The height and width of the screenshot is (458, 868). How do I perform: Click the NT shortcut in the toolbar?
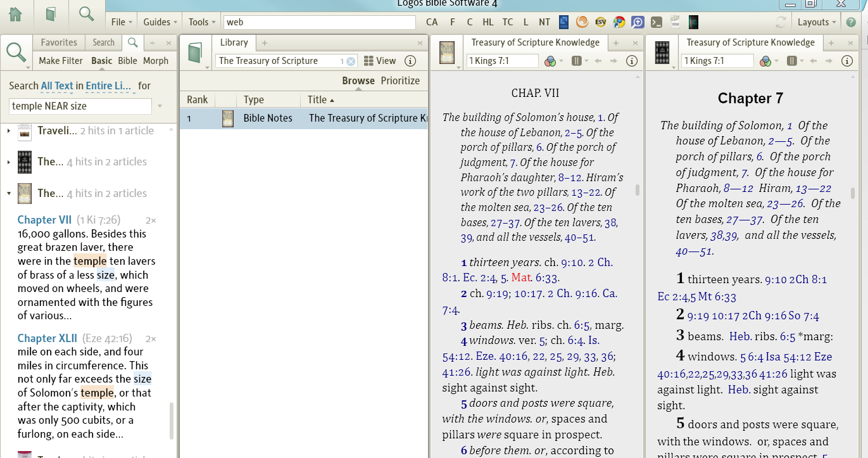[x=544, y=22]
